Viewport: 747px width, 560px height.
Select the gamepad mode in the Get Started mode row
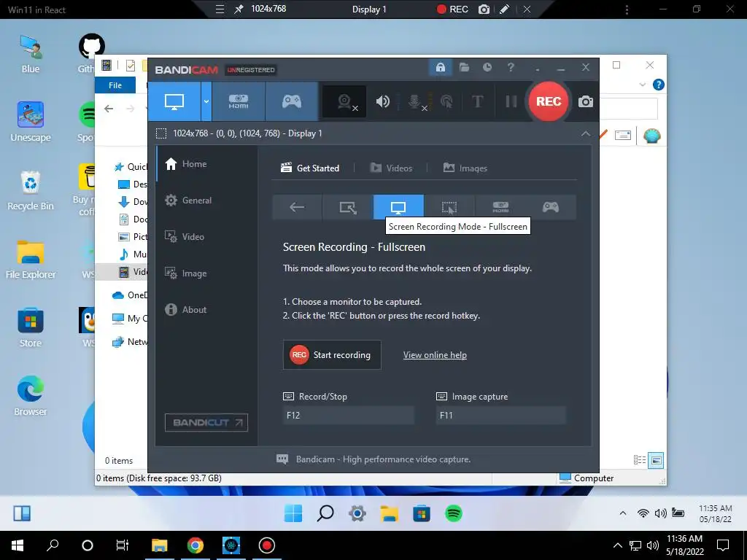click(551, 207)
